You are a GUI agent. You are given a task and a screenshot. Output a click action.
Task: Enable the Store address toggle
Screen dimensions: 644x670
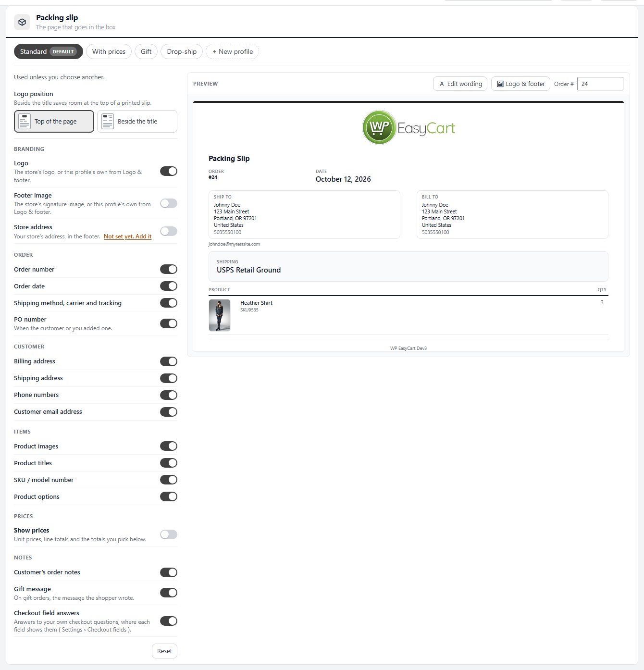coord(169,231)
